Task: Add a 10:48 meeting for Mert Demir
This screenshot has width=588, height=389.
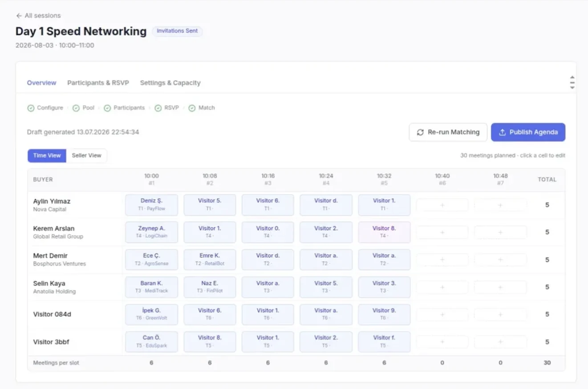Action: pos(500,259)
